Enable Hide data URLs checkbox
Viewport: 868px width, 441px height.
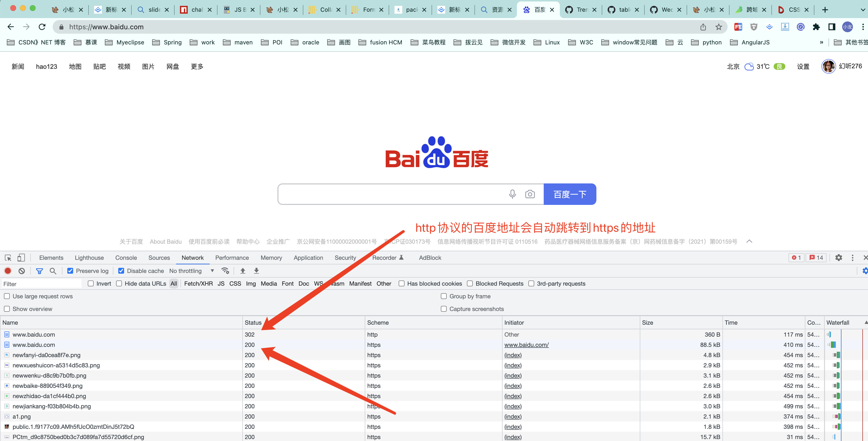pos(119,283)
